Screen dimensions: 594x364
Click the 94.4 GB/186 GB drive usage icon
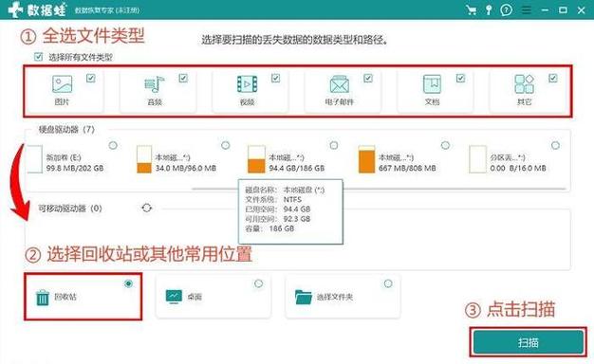pyautogui.click(x=256, y=159)
